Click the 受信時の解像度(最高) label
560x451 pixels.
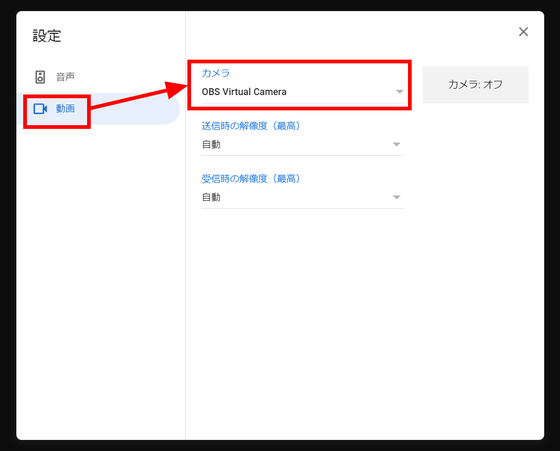[x=251, y=179]
